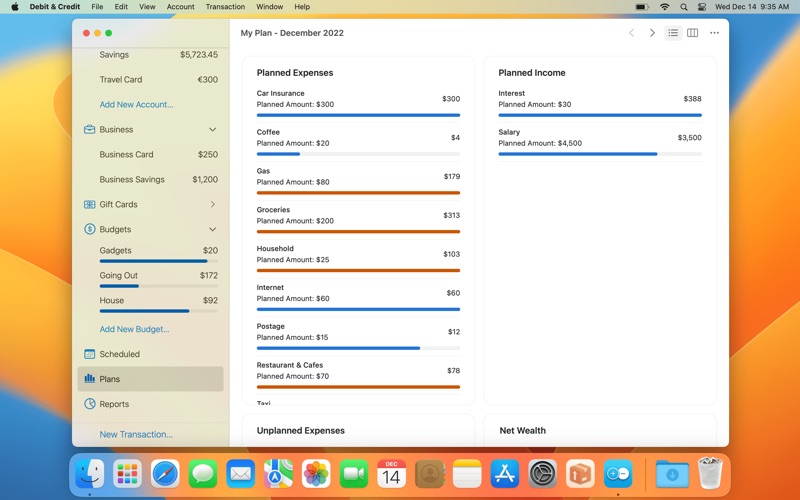Click the Reports pie chart icon
This screenshot has height=500, width=800.
[x=89, y=404]
